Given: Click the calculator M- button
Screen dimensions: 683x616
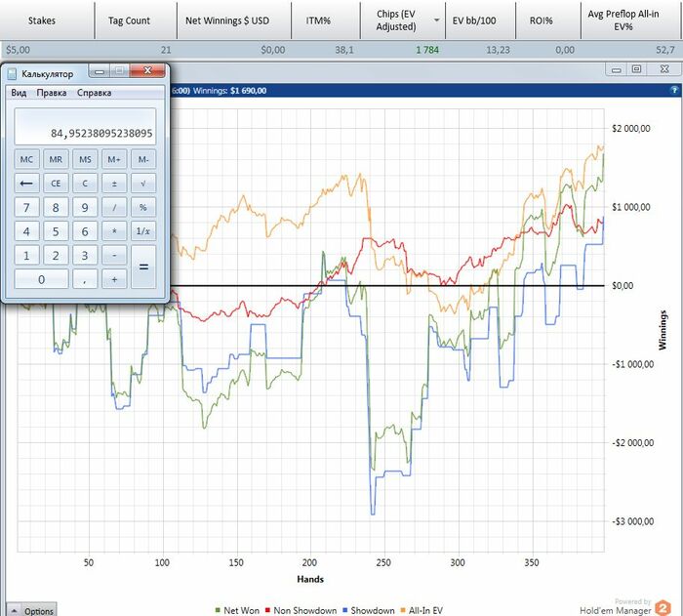Looking at the screenshot, I should coord(143,159).
